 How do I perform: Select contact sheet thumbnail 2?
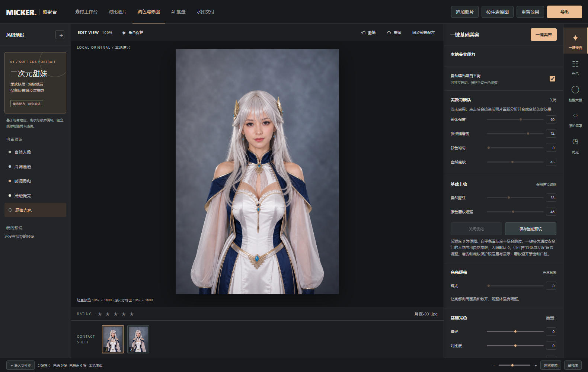(x=138, y=339)
